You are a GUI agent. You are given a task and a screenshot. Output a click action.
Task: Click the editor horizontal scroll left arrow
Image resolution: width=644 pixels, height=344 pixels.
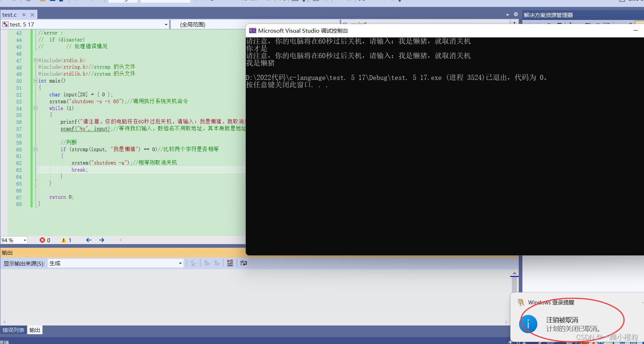pos(121,240)
